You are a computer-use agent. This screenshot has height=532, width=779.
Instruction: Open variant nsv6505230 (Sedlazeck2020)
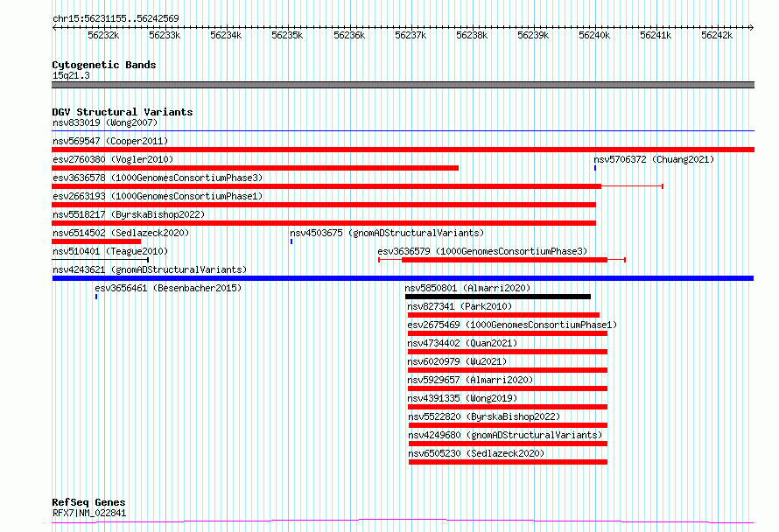(x=476, y=453)
